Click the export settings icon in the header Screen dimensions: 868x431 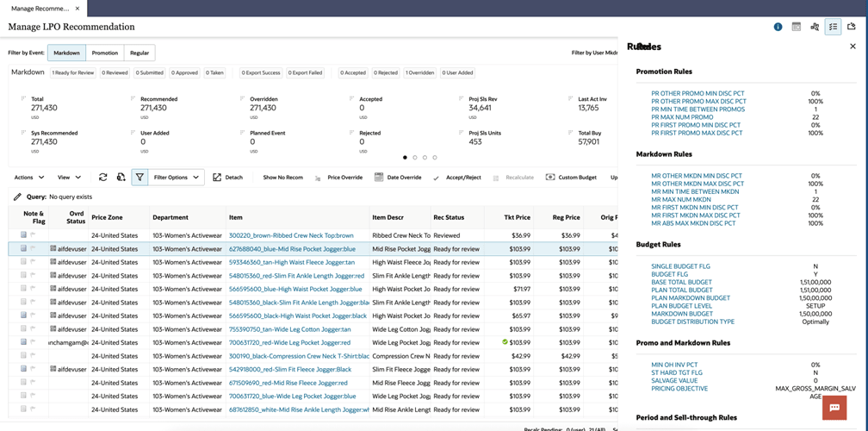click(852, 27)
